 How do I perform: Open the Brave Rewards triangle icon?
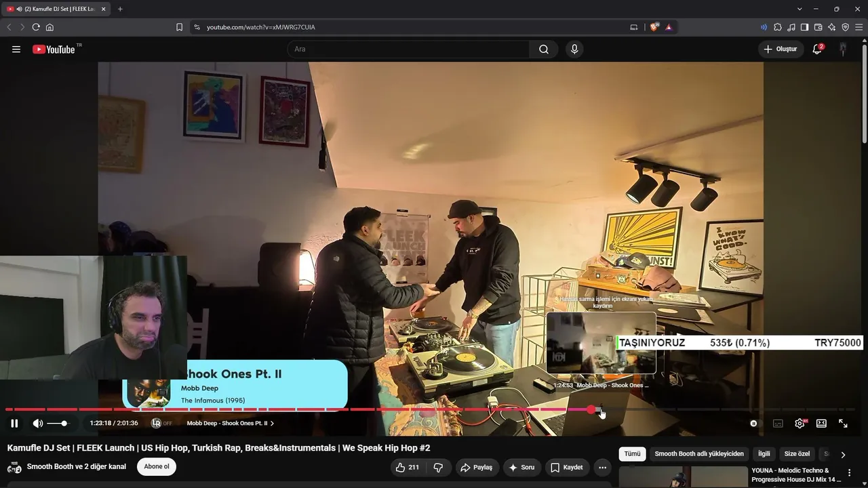pos(669,27)
